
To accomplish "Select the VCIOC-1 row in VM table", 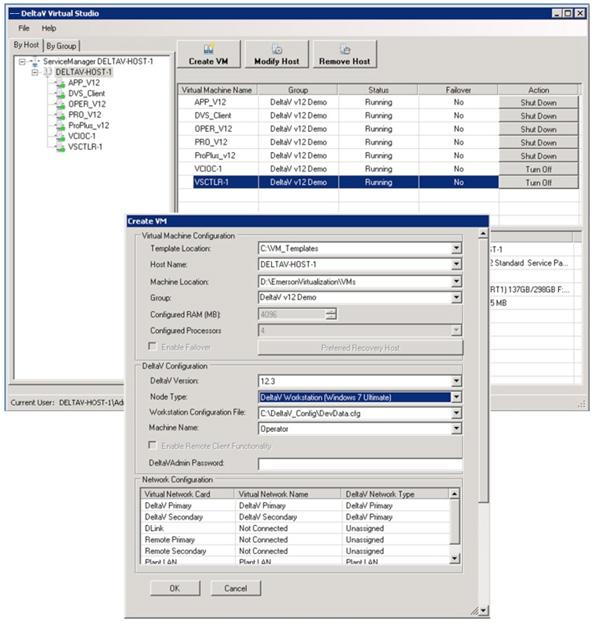I will click(x=338, y=169).
